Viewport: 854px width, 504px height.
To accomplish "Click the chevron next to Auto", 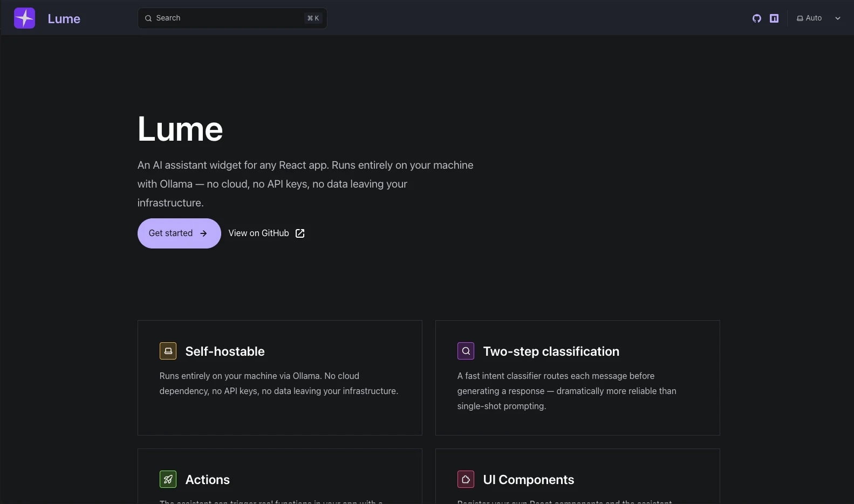I will 838,18.
